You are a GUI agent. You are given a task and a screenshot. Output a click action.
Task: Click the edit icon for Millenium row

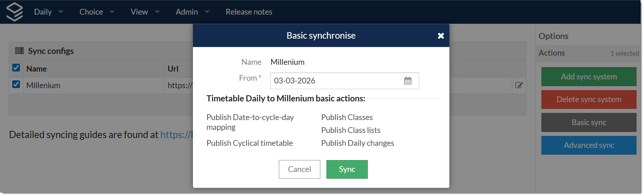click(519, 85)
